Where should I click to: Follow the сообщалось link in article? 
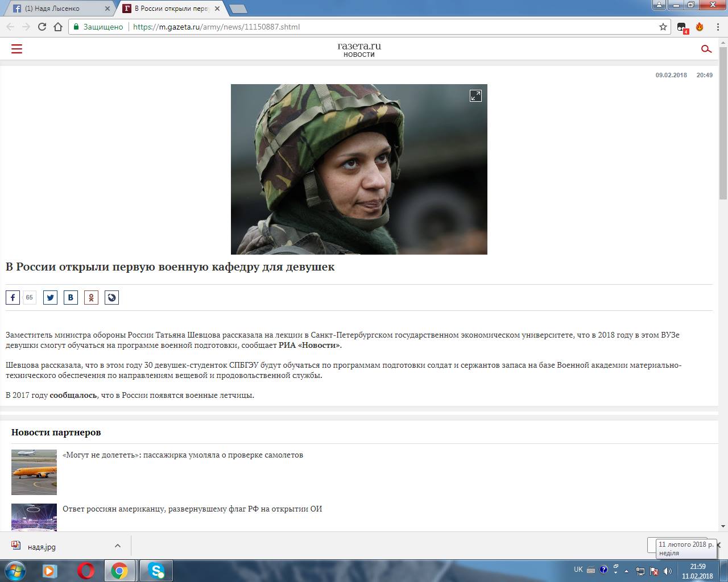click(x=73, y=395)
